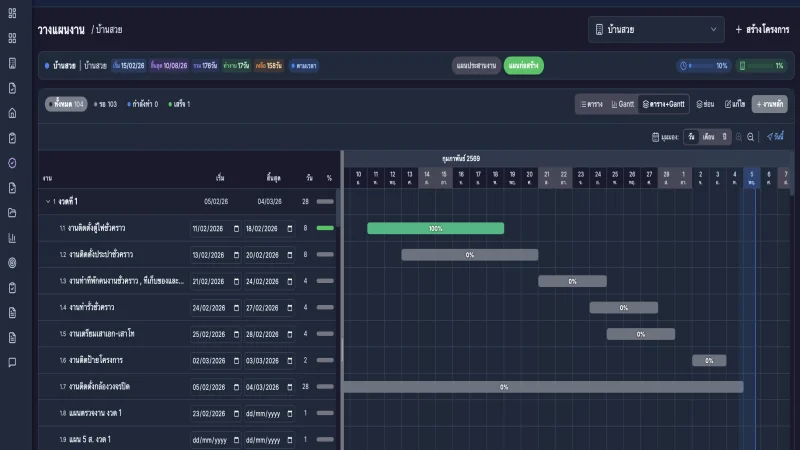Collapse the งวดที่ 1 group row
This screenshot has width=800, height=450.
click(x=47, y=201)
